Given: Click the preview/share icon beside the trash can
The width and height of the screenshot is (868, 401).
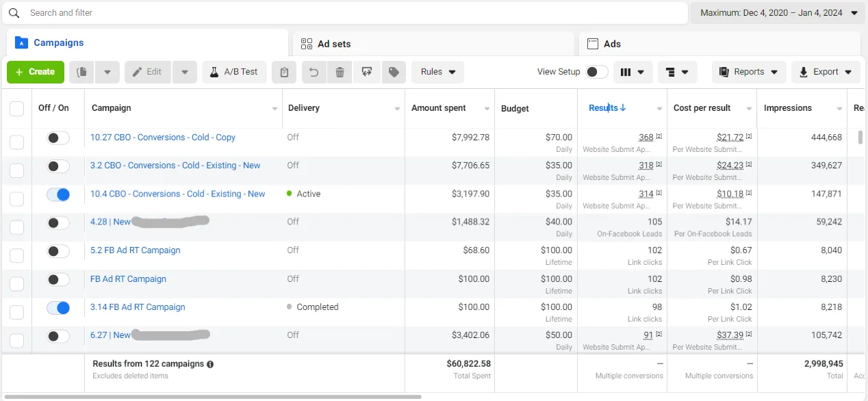Looking at the screenshot, I should pos(367,72).
